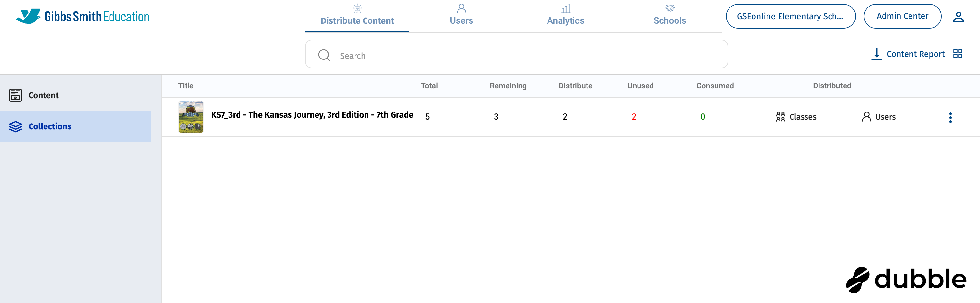Switch to the Users tab
The height and width of the screenshot is (303, 980).
point(461,16)
